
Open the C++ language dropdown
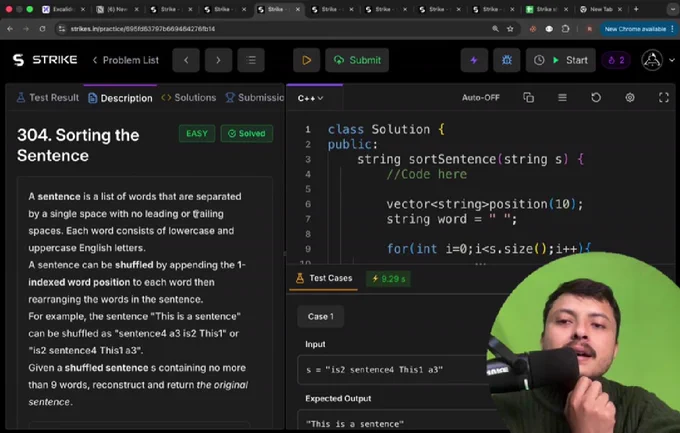[310, 98]
